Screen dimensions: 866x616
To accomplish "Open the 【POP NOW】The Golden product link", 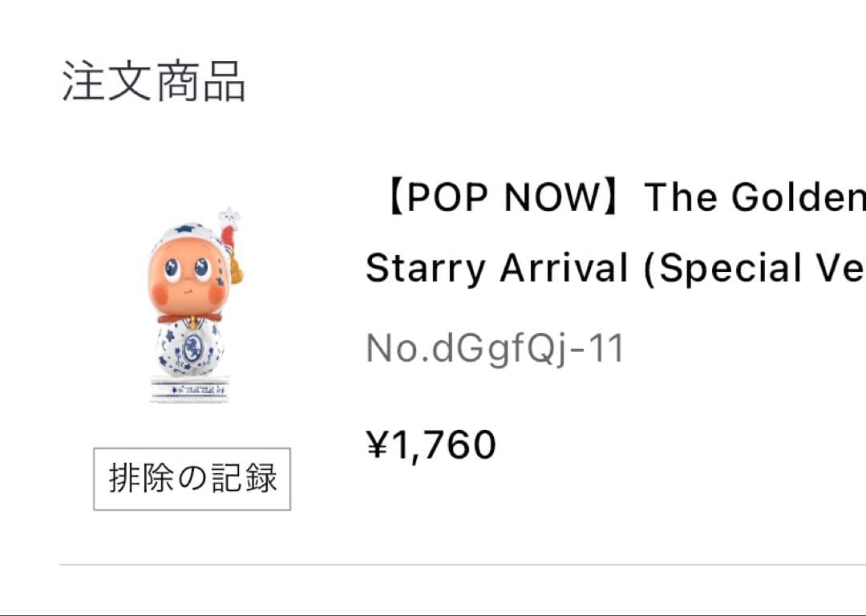I will point(617,197).
